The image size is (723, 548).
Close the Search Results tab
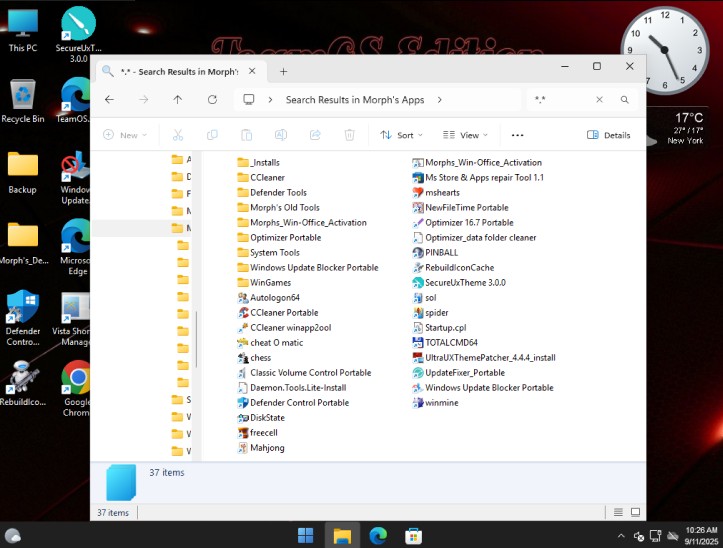pos(252,71)
